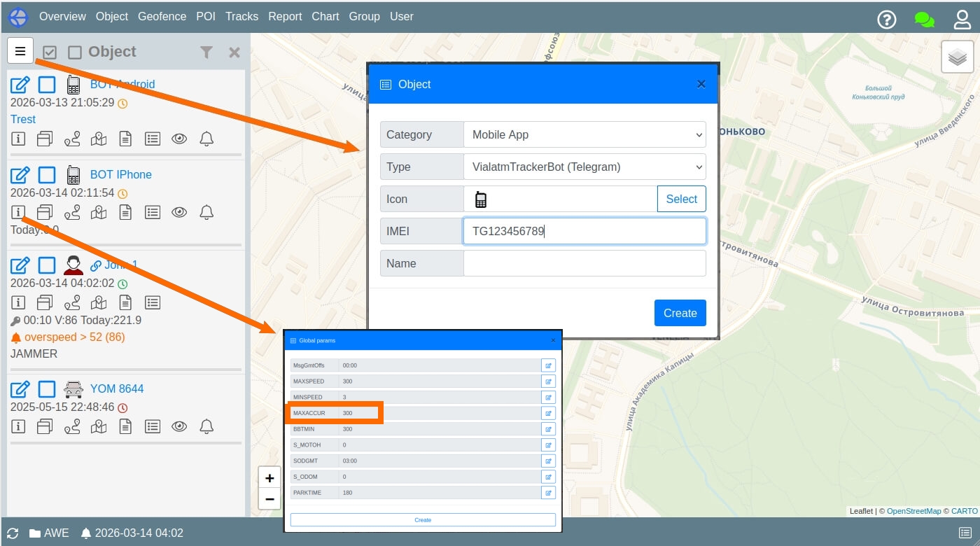Edit the MAXACCUR parameter in Global params
This screenshot has width=980, height=546.
pos(548,413)
